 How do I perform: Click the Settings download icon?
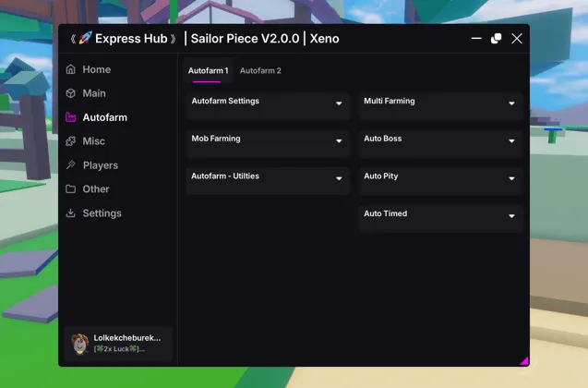(71, 213)
